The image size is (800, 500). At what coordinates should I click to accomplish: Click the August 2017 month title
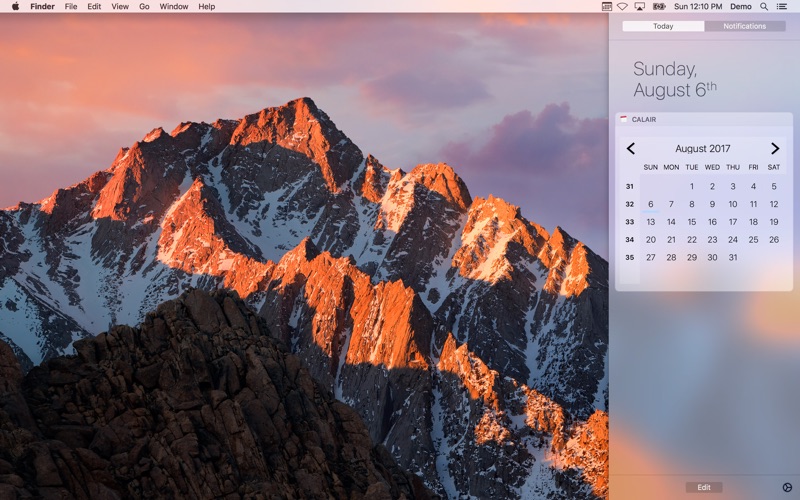pos(703,148)
